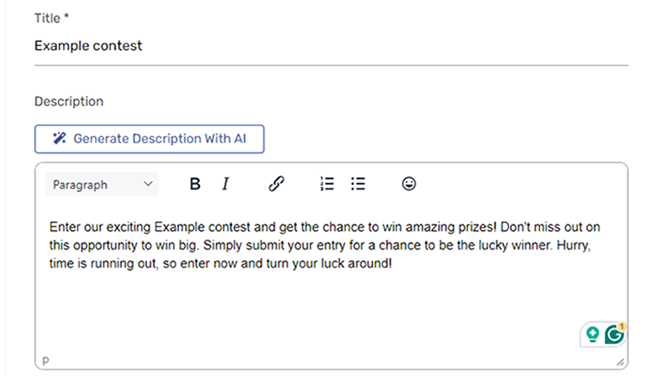
Task: Create a bulleted list
Action: (358, 184)
